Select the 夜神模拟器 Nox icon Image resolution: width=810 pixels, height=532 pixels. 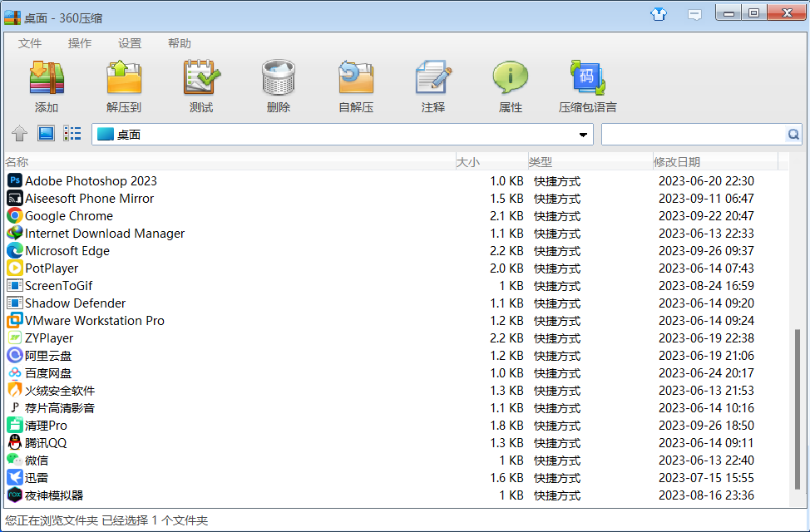[x=15, y=495]
